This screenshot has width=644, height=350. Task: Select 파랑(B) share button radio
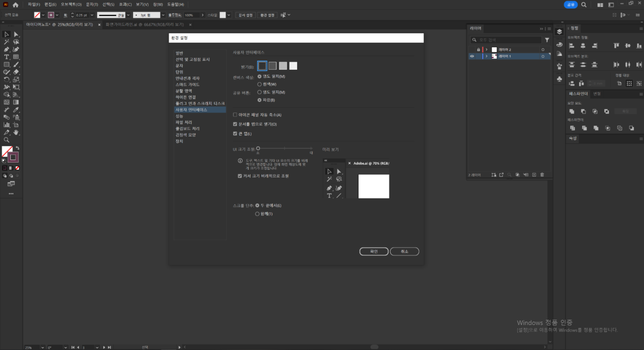(259, 100)
